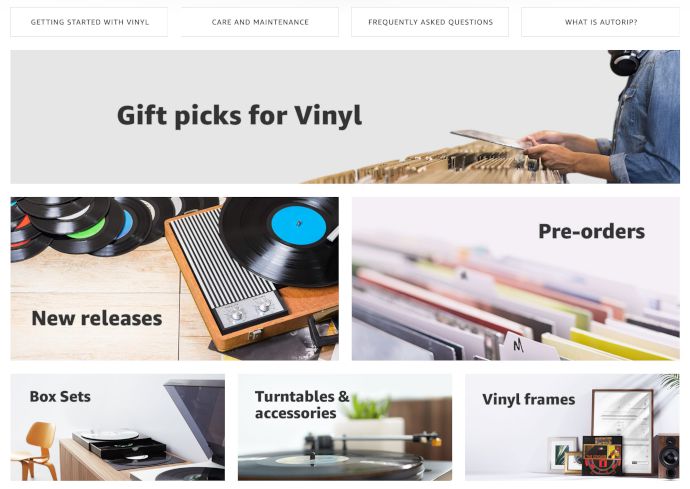
Task: Select the Box Sets label
Action: pyautogui.click(x=60, y=397)
